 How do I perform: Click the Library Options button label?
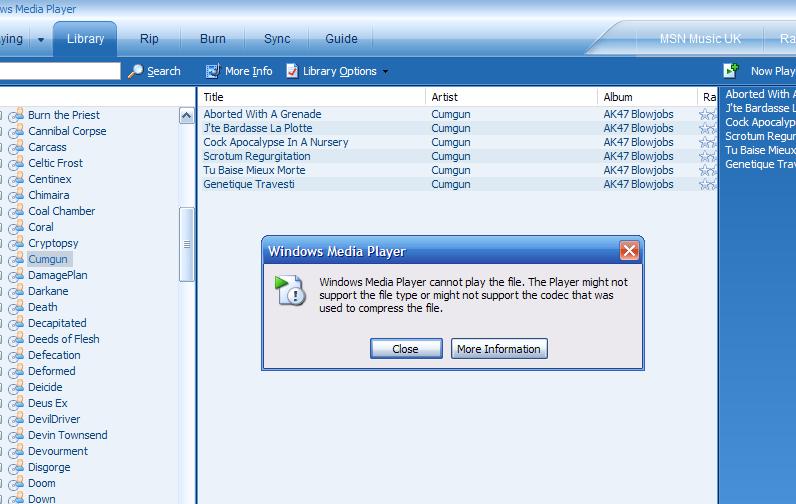[340, 71]
